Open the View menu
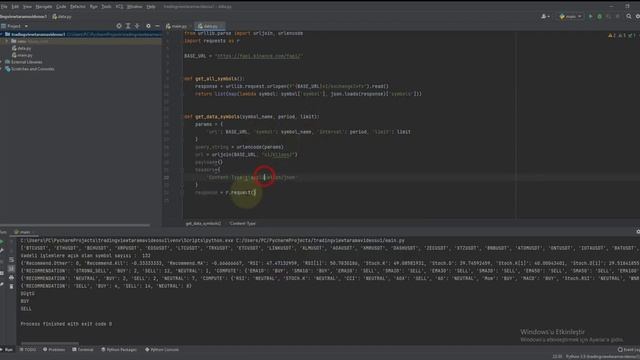This screenshot has width=640, height=360. [27, 7]
